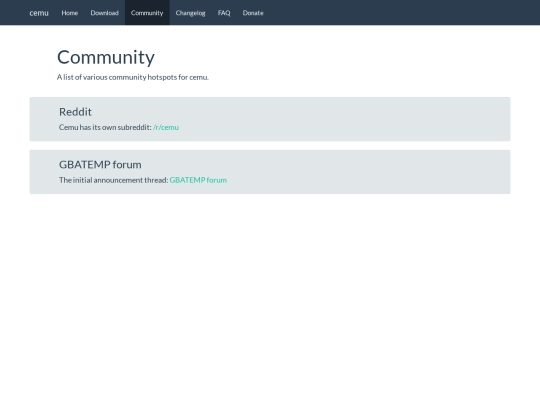
Task: Click the GBATEMP forum section heading
Action: 100,165
